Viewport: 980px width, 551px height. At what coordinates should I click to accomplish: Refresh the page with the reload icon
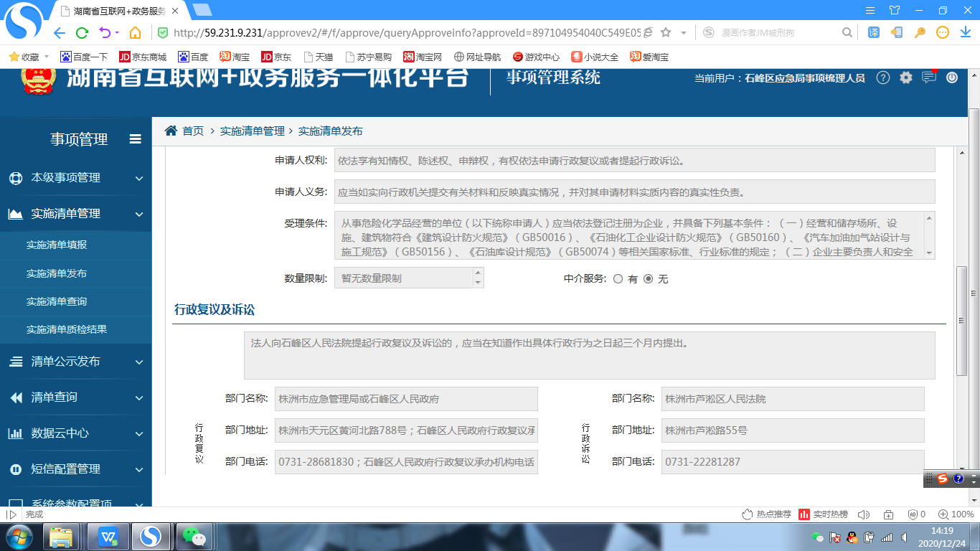coord(82,32)
